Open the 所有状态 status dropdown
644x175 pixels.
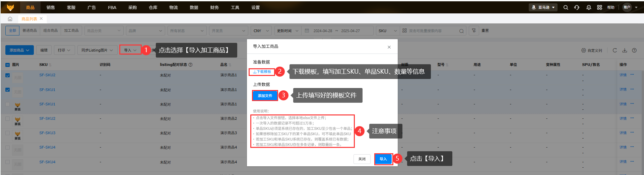187,30
